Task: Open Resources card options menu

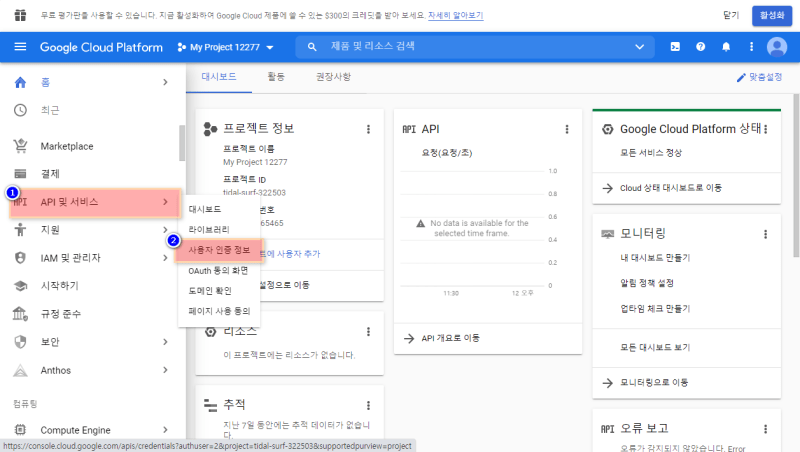Action: (x=368, y=332)
